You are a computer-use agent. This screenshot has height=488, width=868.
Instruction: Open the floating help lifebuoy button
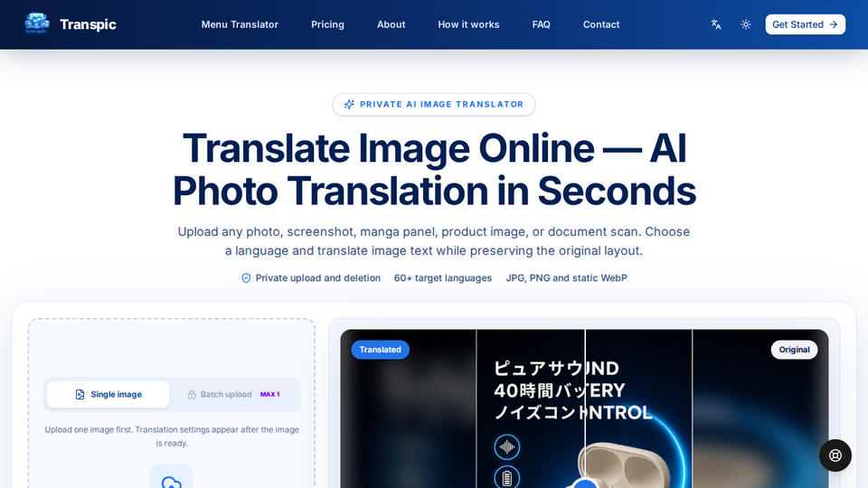tap(835, 455)
